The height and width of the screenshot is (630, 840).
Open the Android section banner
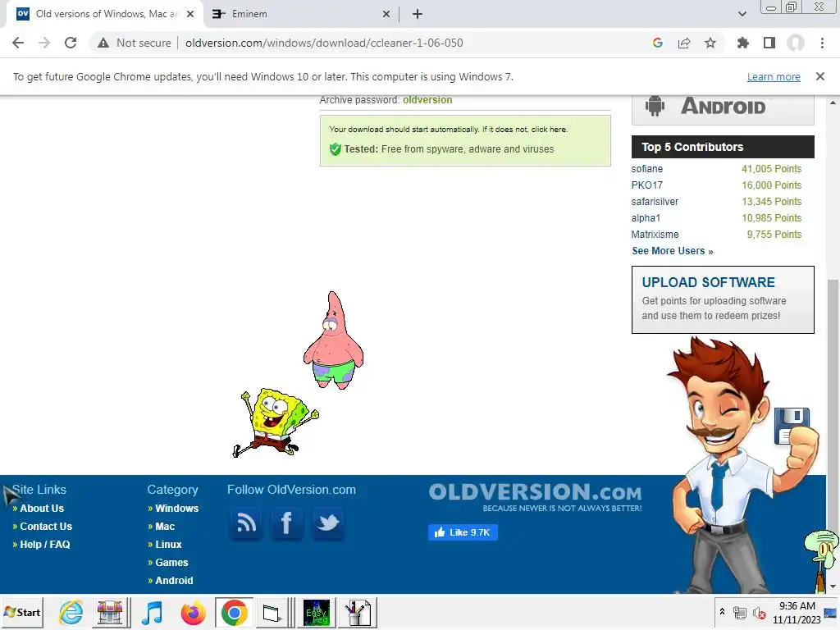[723, 109]
